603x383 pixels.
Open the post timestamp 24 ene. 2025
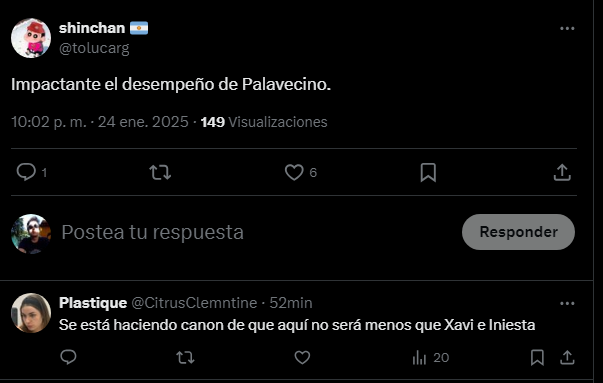click(143, 122)
